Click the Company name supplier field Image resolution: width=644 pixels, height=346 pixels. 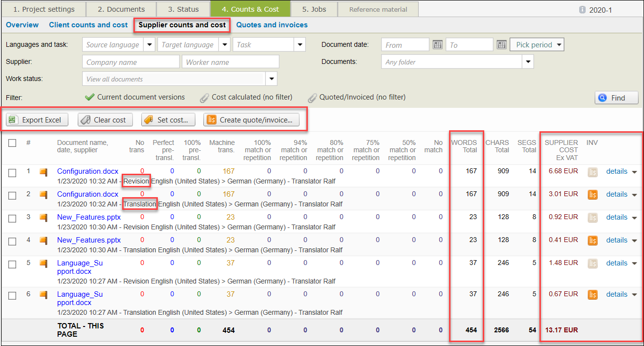[x=131, y=62]
